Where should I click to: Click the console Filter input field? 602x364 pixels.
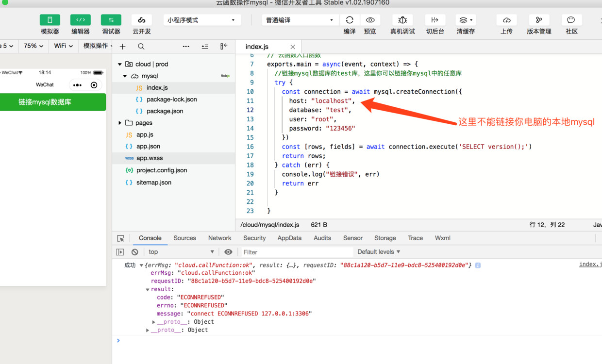click(297, 252)
